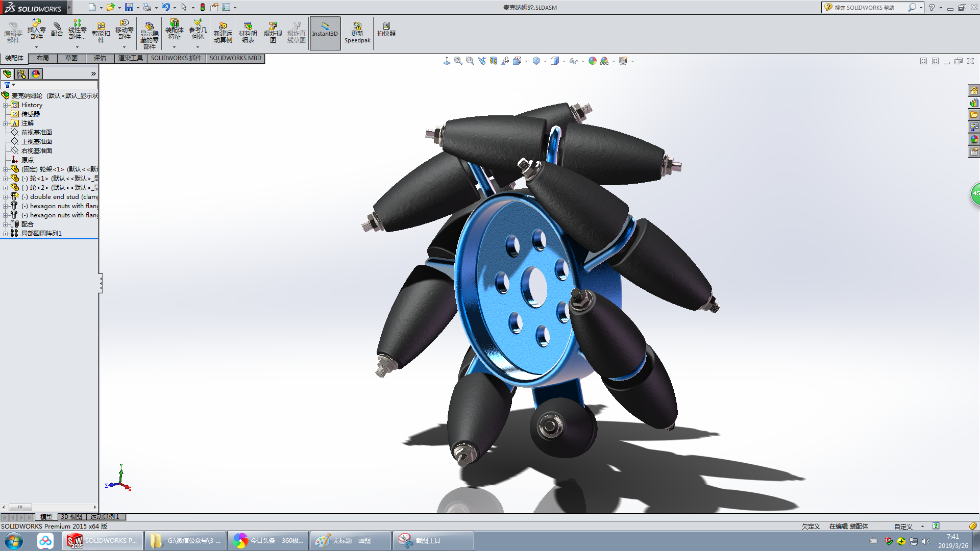The height and width of the screenshot is (551, 980).
Task: Click the Zoom to Fit icon
Action: [458, 61]
